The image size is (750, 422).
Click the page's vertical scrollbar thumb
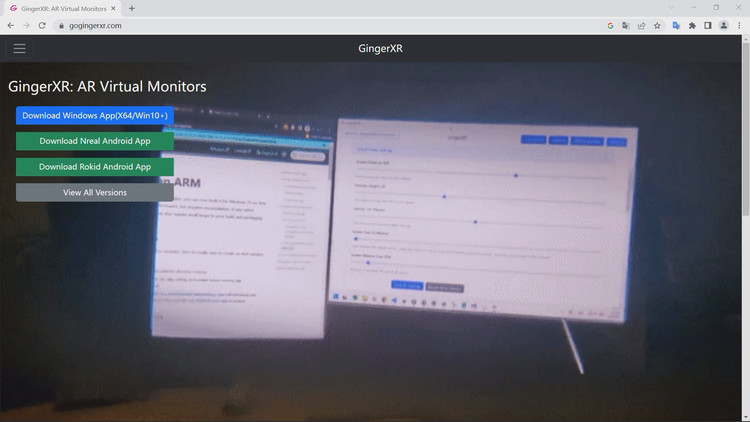746,129
